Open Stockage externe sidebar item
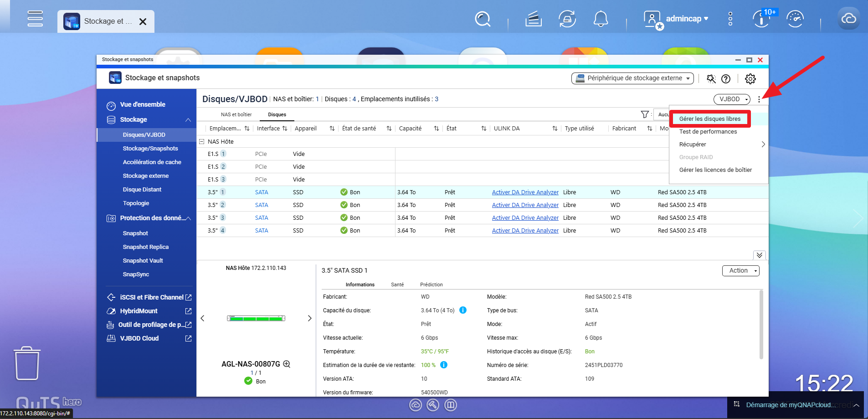 point(146,176)
